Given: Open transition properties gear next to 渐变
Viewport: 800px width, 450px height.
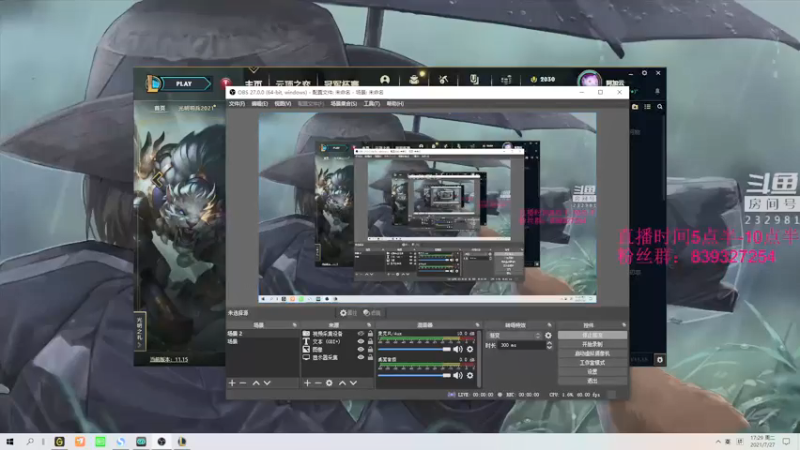Looking at the screenshot, I should [548, 336].
